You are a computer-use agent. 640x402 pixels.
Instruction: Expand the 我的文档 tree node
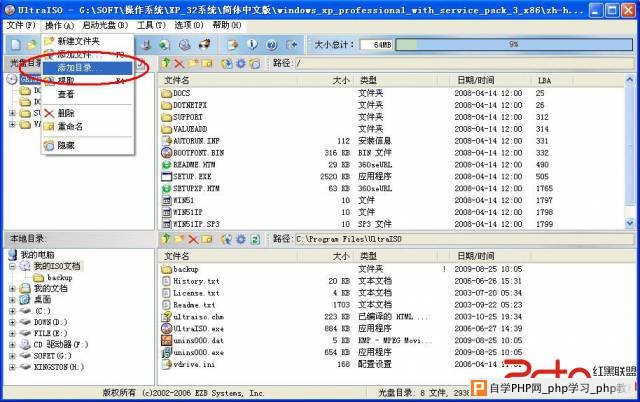(x=12, y=289)
